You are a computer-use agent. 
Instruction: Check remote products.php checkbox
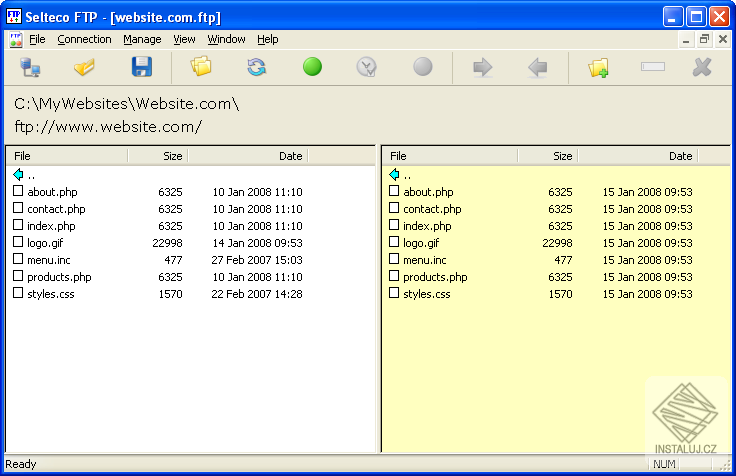point(394,276)
